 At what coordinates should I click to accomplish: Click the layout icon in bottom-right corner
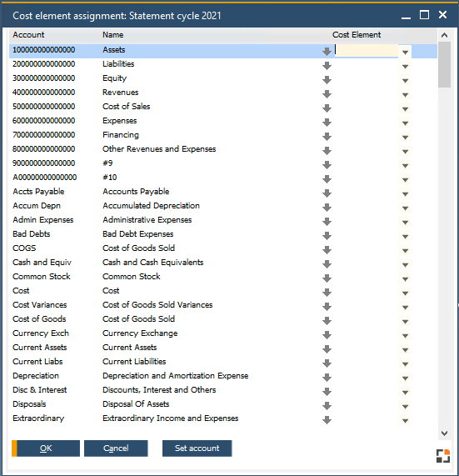pyautogui.click(x=443, y=456)
